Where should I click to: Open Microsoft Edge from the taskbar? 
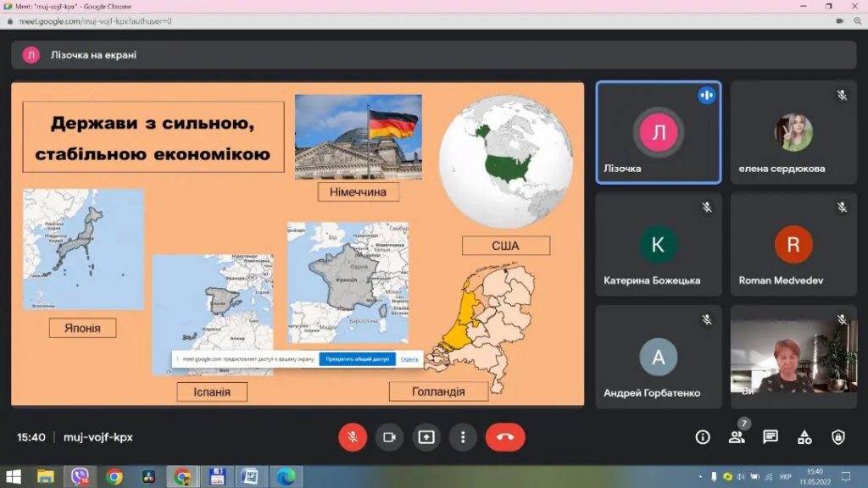pos(287,476)
